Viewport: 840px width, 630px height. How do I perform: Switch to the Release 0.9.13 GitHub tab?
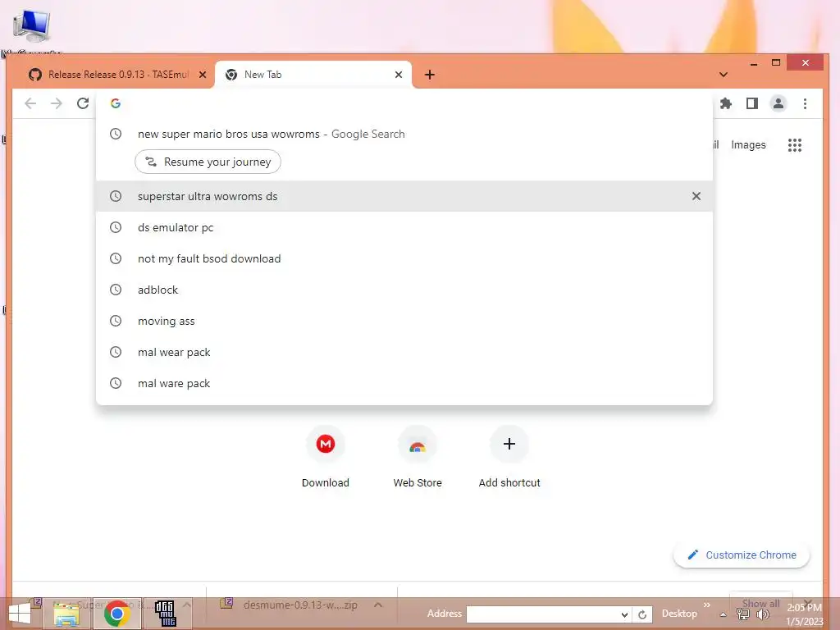pos(118,75)
